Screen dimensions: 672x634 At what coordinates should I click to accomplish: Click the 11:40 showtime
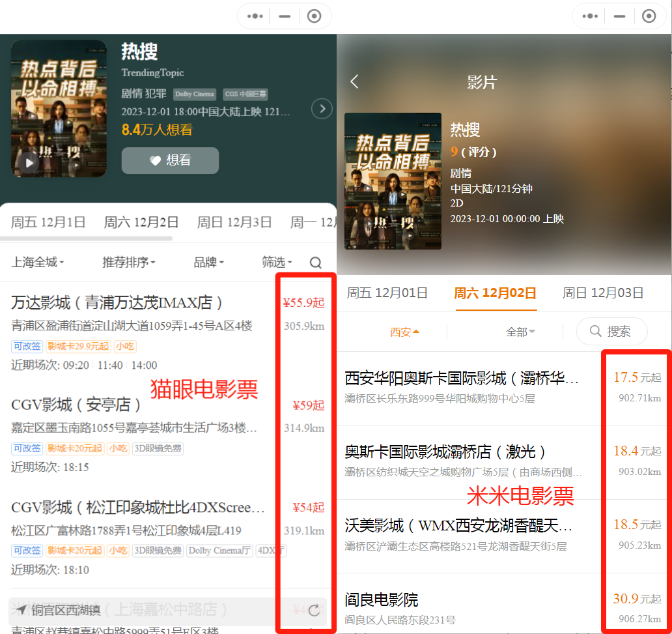[x=110, y=365]
